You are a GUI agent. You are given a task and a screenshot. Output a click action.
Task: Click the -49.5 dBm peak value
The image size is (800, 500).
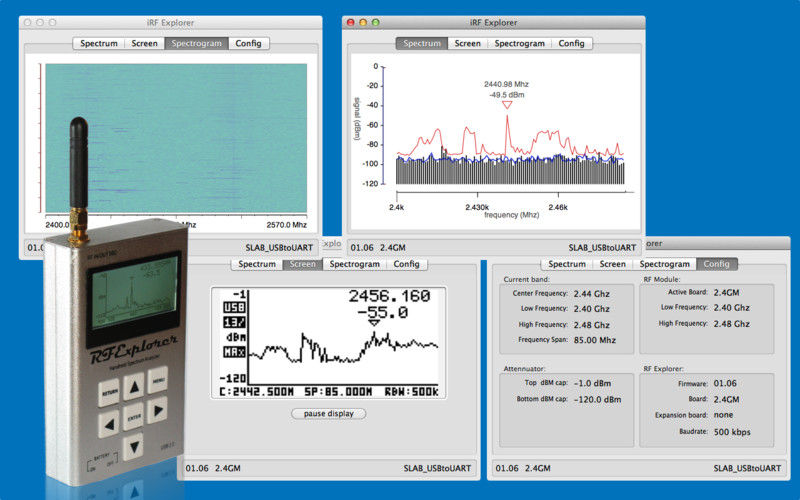(507, 95)
